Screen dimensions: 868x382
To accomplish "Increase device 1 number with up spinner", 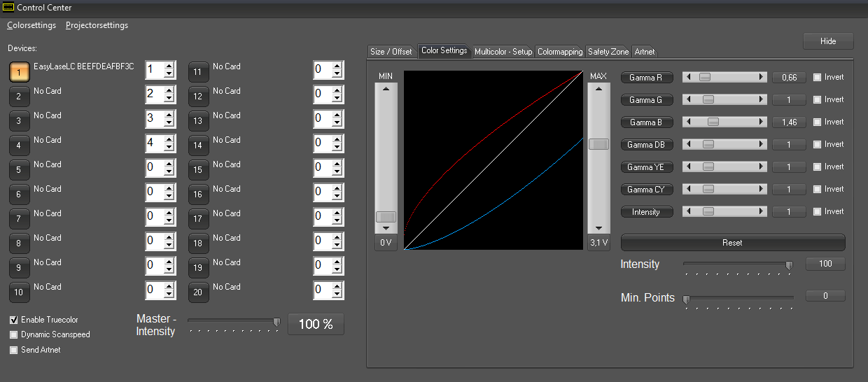I will tap(169, 66).
